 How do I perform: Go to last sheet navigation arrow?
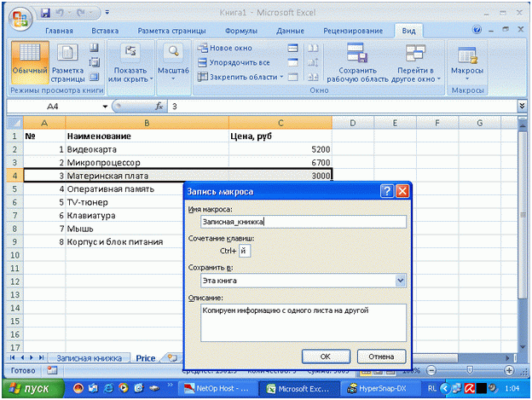coord(41,357)
